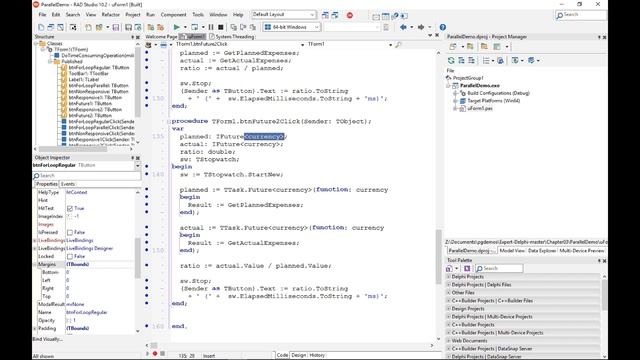
Task: Click the Tool Palette search field
Action: click(499, 268)
